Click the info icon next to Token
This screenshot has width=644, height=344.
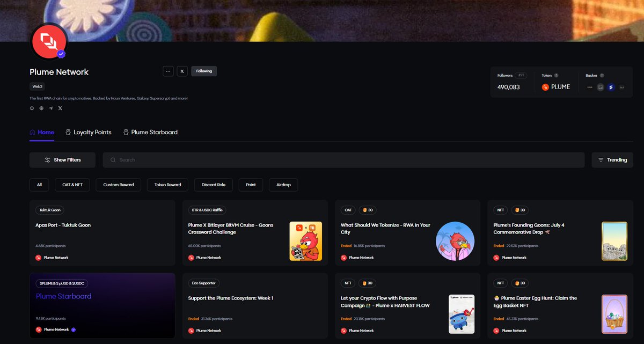point(556,76)
